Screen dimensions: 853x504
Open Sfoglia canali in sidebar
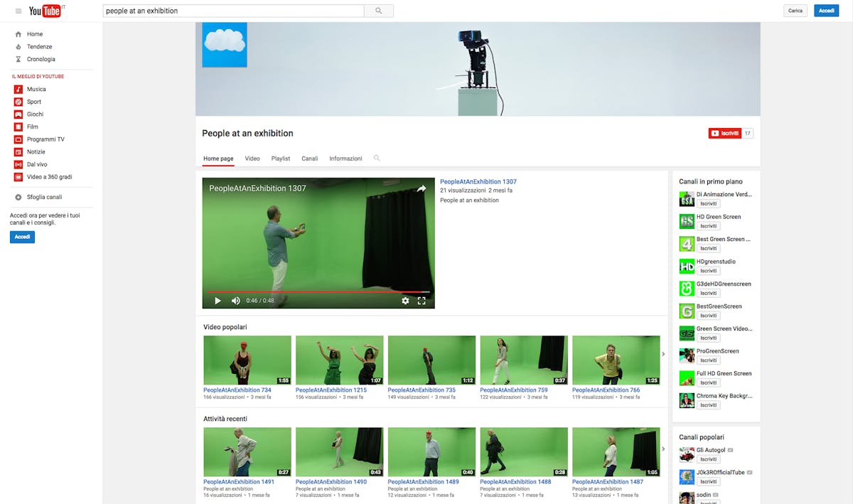click(44, 197)
